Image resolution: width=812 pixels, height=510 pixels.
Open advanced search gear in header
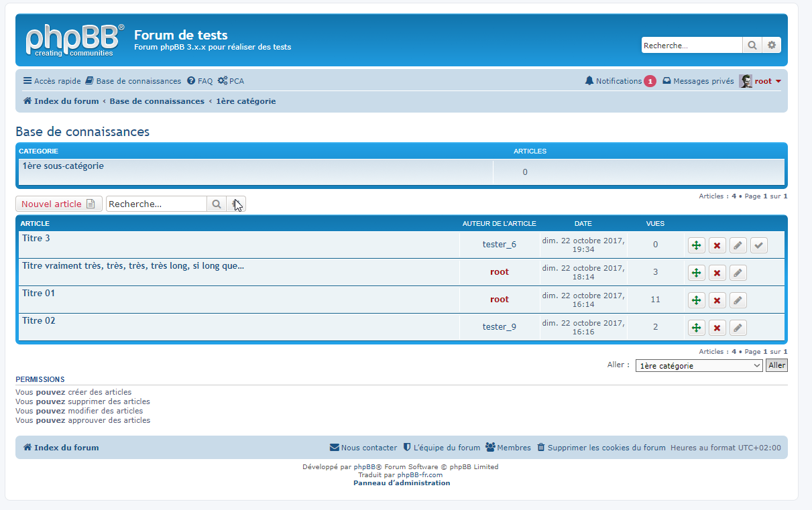point(772,46)
